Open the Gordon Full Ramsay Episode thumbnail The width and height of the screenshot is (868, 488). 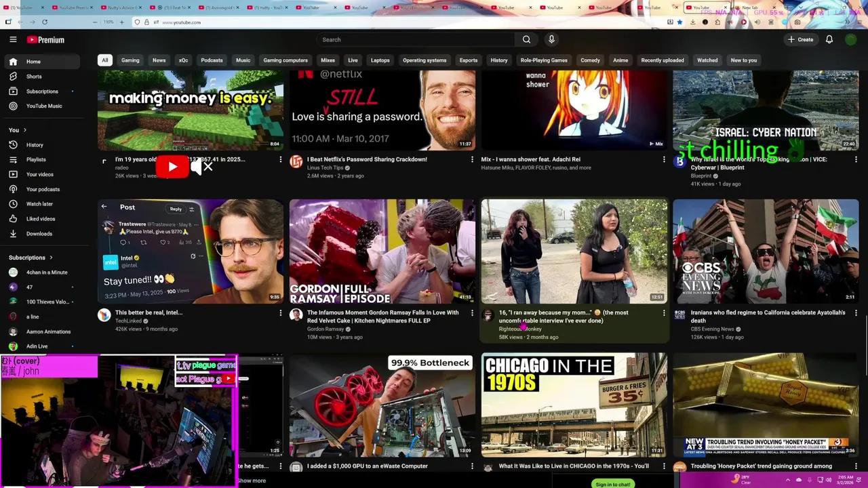382,251
